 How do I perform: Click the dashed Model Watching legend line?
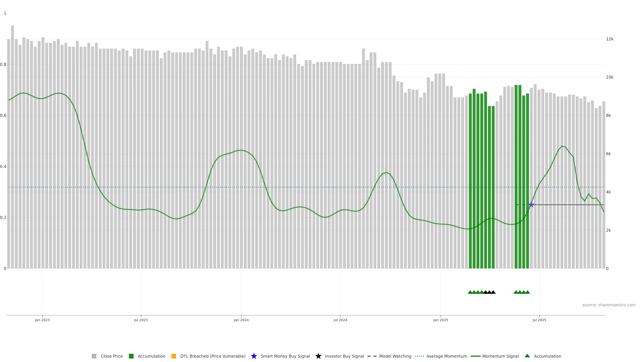[x=372, y=356]
